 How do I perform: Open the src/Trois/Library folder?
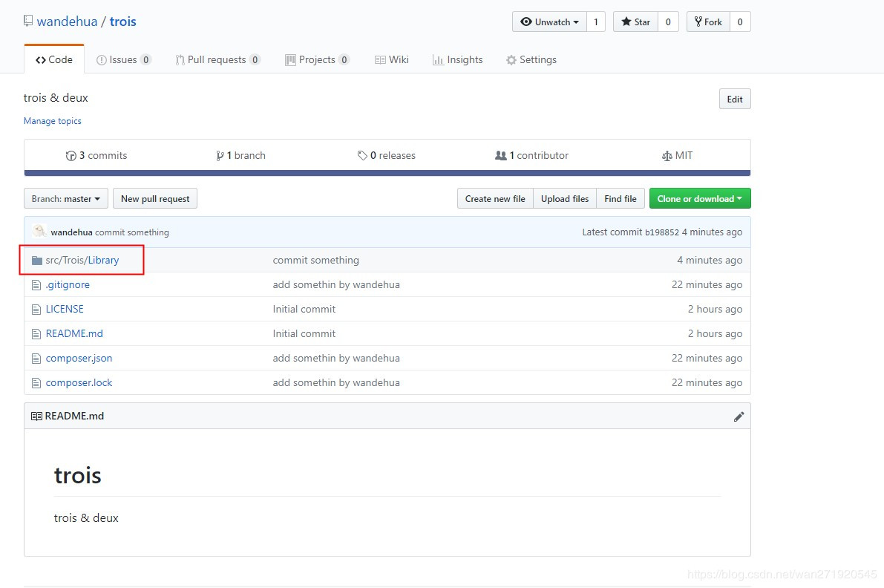(82, 261)
